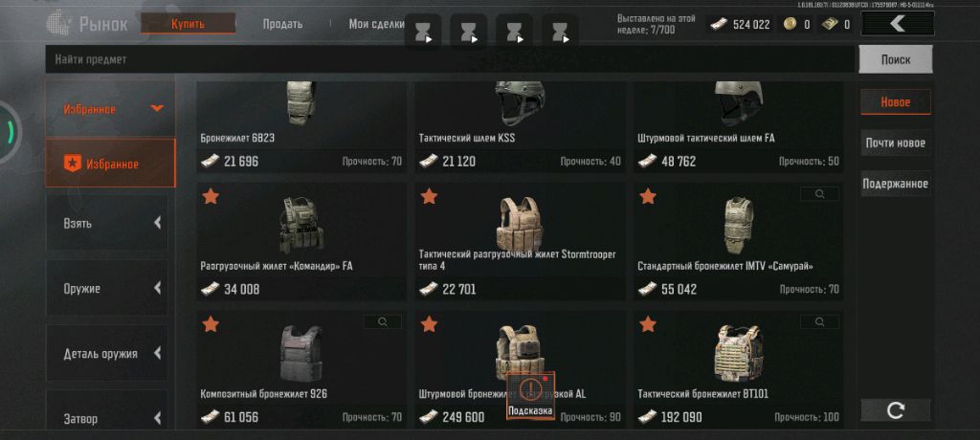Image resolution: width=980 pixels, height=440 pixels.
Task: Switch to the Продать tab
Action: (282, 24)
